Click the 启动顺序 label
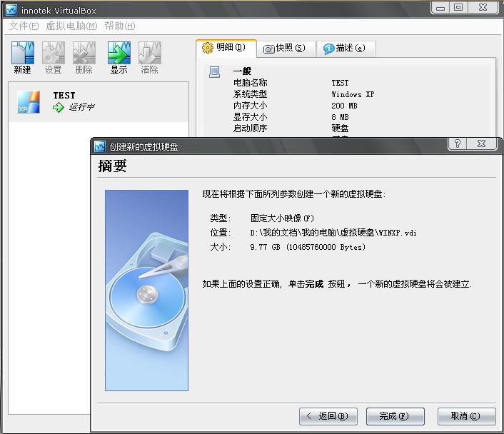The image size is (504, 434). (x=251, y=128)
